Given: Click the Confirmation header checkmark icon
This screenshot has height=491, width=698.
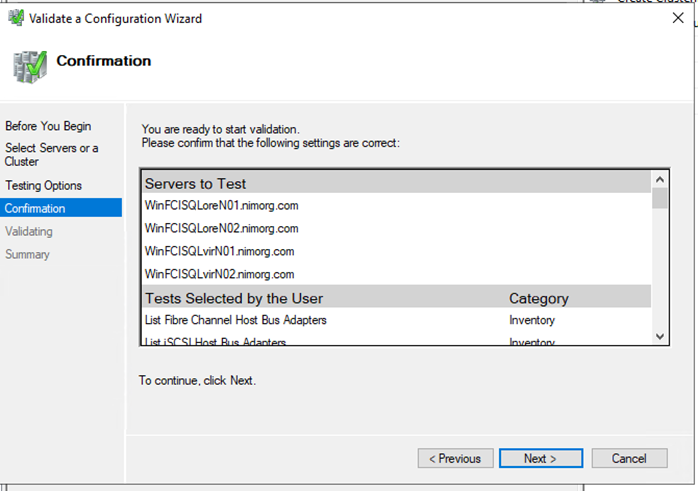Looking at the screenshot, I should click(28, 65).
